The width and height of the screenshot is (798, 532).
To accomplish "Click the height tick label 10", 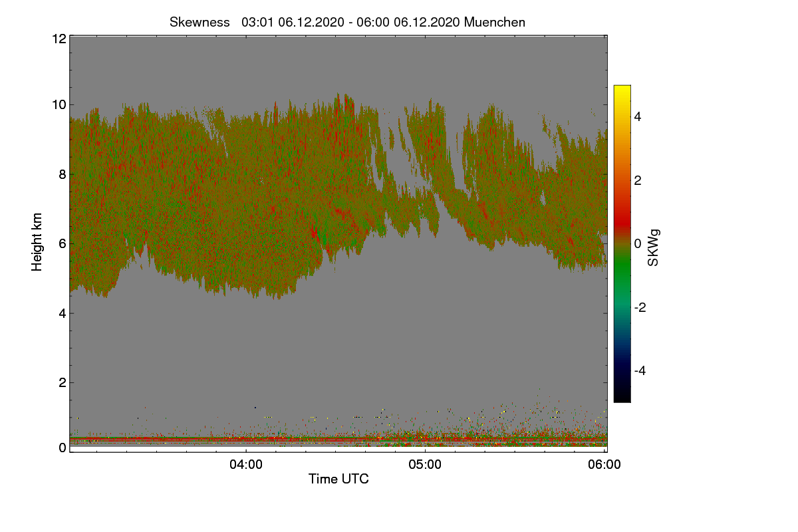I will pos(59,104).
